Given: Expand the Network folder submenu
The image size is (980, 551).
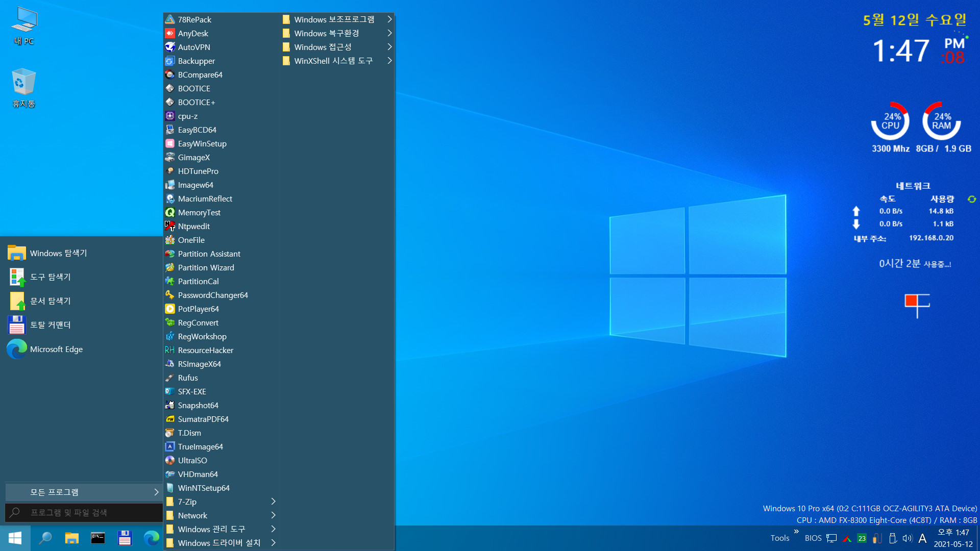Looking at the screenshot, I should coord(222,515).
